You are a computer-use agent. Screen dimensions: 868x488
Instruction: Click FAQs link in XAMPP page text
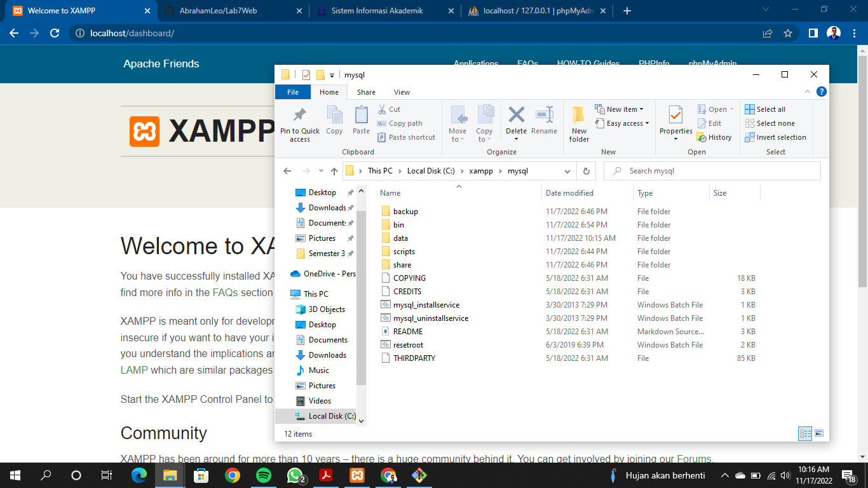226,292
